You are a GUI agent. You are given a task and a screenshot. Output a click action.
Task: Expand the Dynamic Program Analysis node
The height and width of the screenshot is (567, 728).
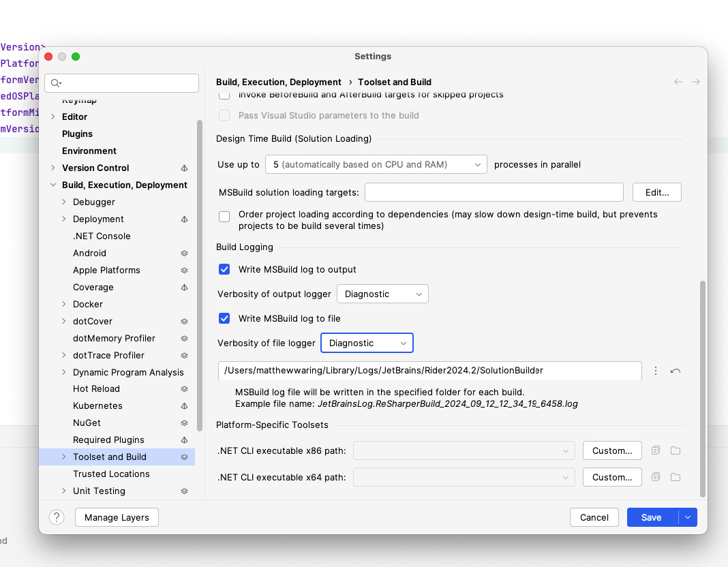coord(64,372)
